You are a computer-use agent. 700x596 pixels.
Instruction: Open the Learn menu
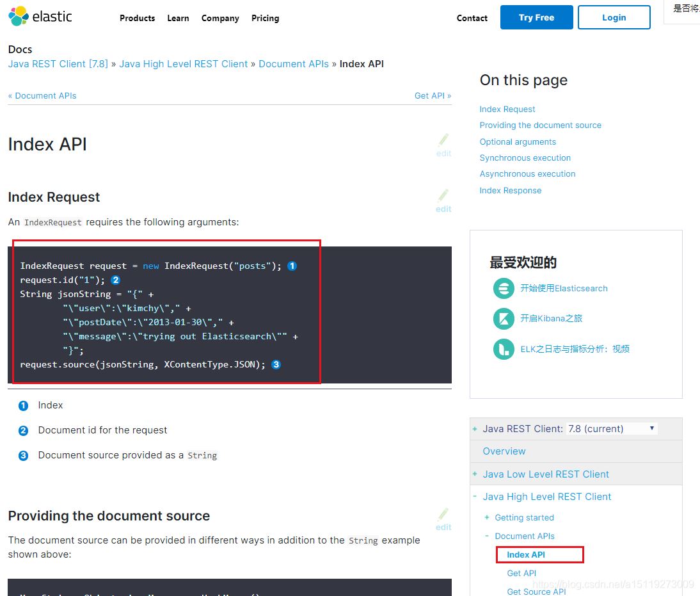tap(178, 19)
